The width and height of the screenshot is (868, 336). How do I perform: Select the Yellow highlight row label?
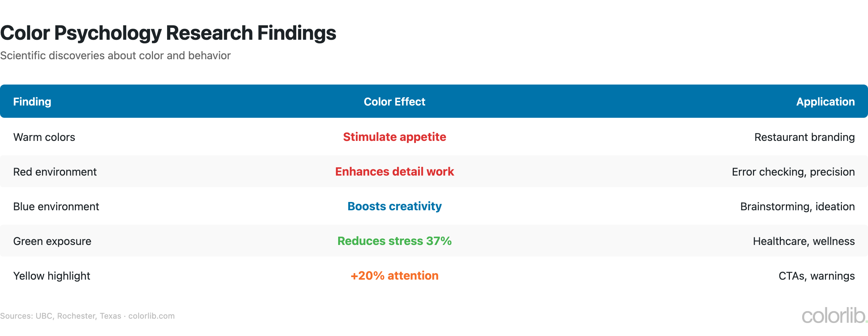pyautogui.click(x=52, y=276)
